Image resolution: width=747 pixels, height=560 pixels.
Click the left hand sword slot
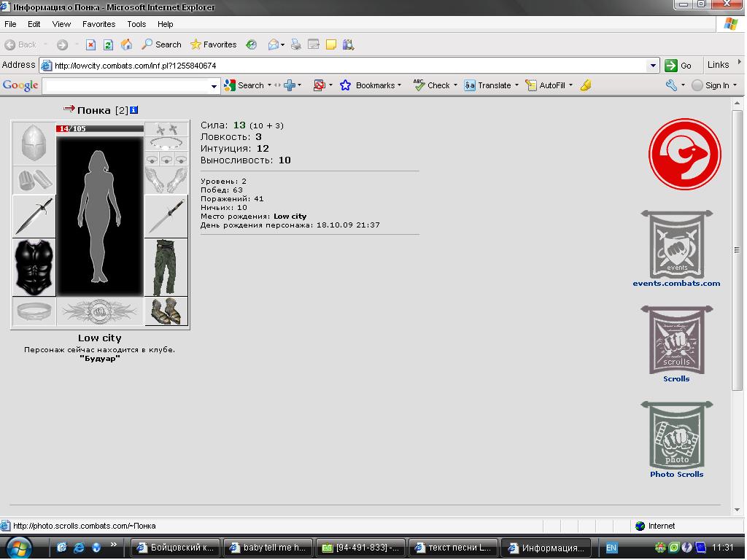point(34,217)
